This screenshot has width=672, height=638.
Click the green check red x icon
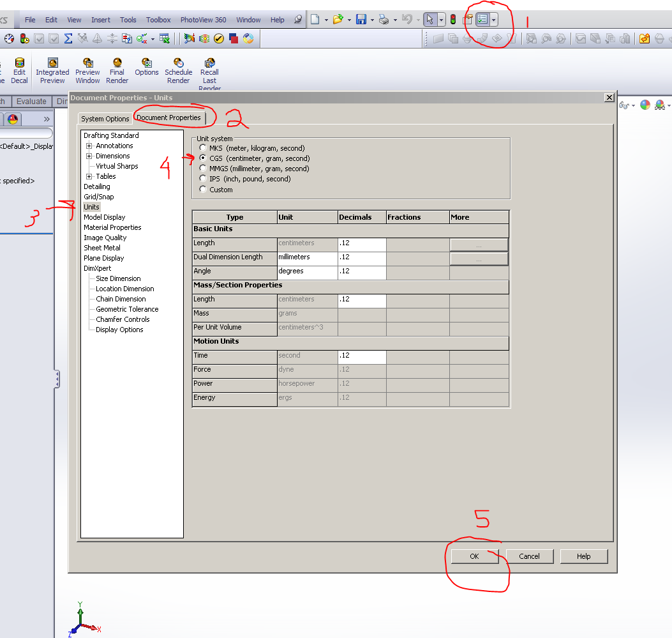point(142,38)
